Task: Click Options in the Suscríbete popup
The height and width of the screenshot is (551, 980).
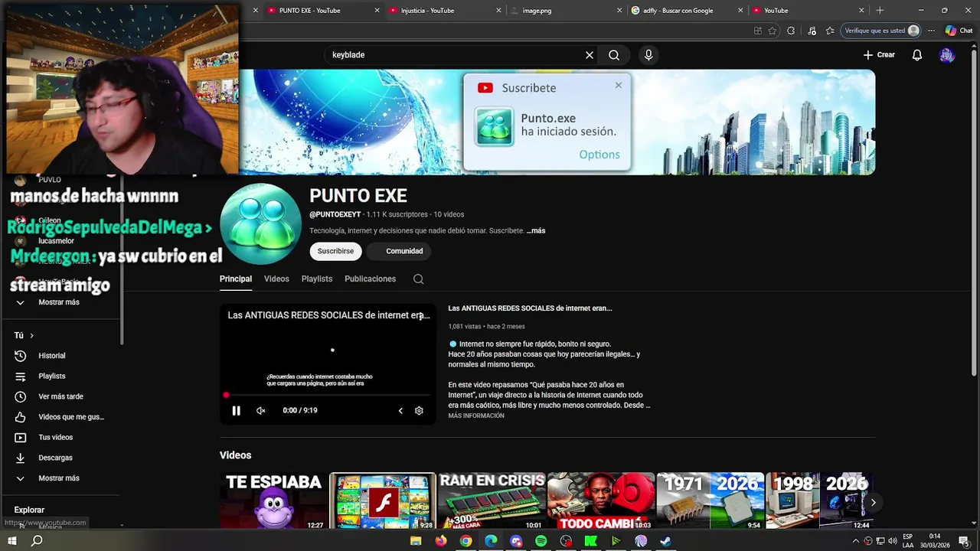Action: [599, 155]
